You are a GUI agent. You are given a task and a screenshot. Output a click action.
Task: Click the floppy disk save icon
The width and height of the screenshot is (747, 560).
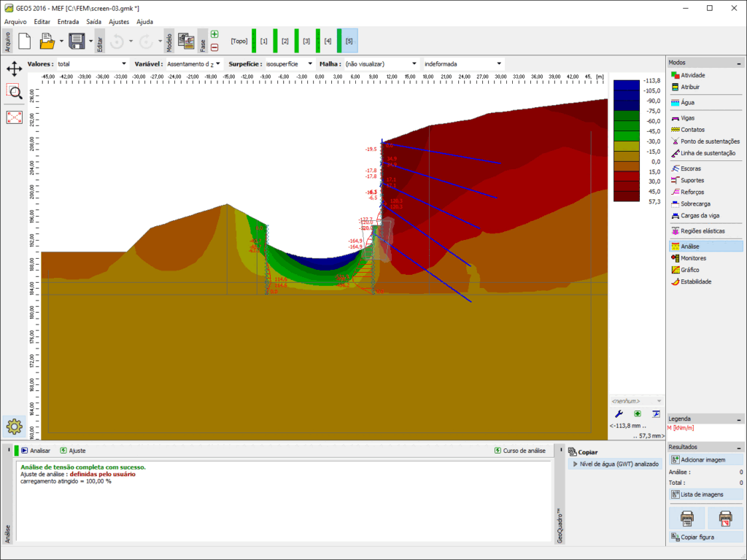point(77,42)
